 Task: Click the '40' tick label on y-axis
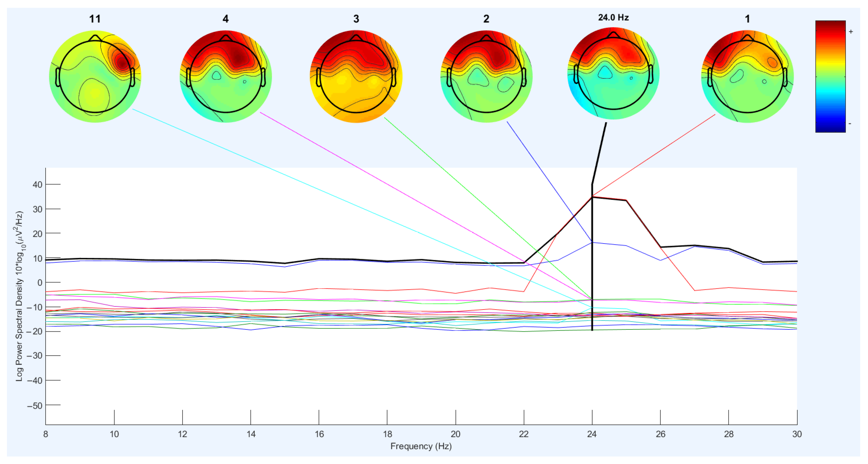[38, 184]
